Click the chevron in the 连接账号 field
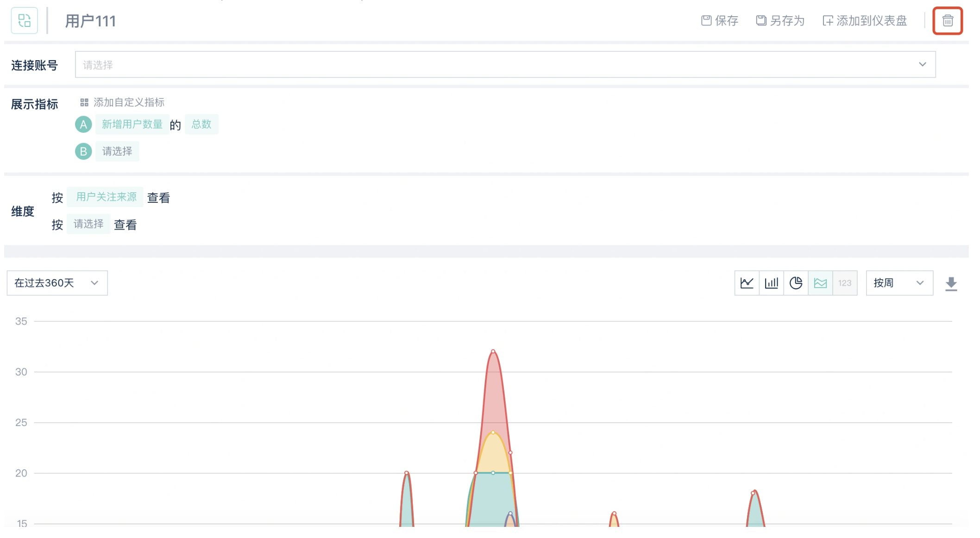 [x=922, y=64]
